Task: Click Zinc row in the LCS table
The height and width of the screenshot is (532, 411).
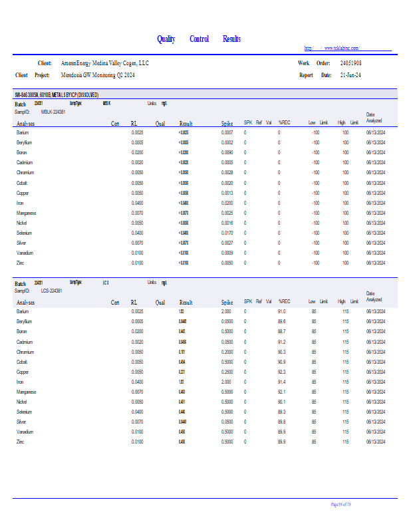Action: coord(21,442)
